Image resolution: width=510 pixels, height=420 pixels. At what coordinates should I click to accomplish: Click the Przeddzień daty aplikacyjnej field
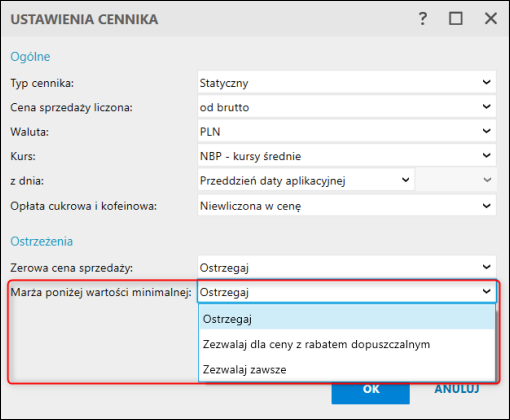tap(306, 180)
